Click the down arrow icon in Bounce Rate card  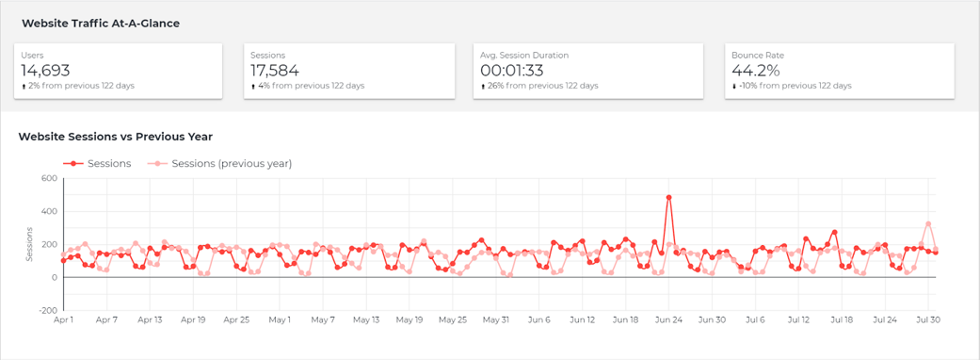coord(733,87)
